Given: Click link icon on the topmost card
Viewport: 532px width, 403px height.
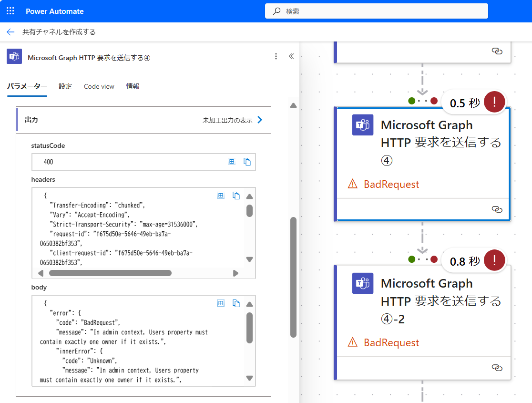Looking at the screenshot, I should click(497, 51).
